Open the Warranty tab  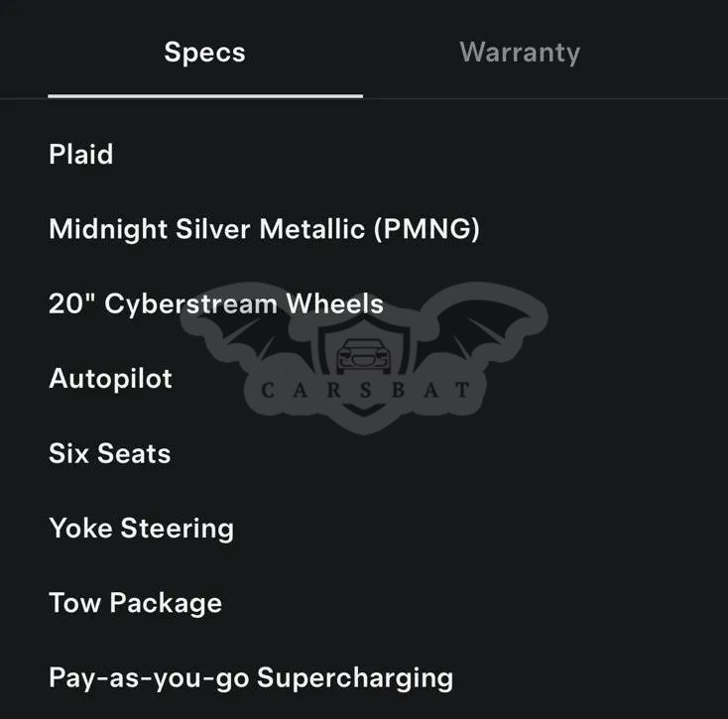520,53
